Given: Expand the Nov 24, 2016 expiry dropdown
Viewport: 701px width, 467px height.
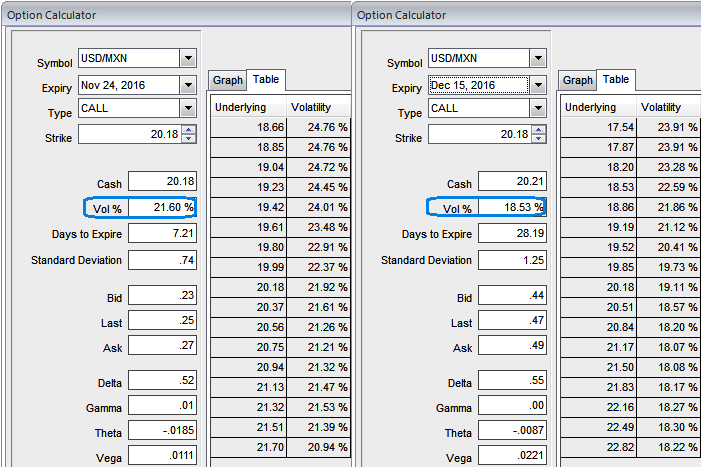Looking at the screenshot, I should pyautogui.click(x=188, y=85).
